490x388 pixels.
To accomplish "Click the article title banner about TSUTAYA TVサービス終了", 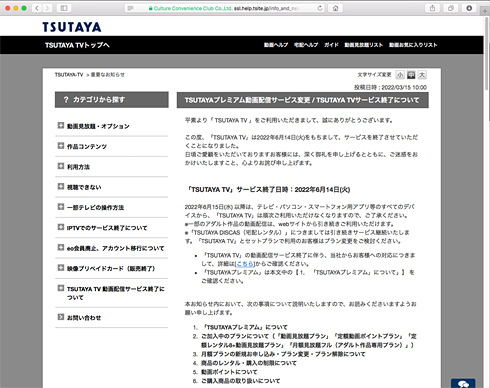I will pyautogui.click(x=303, y=100).
